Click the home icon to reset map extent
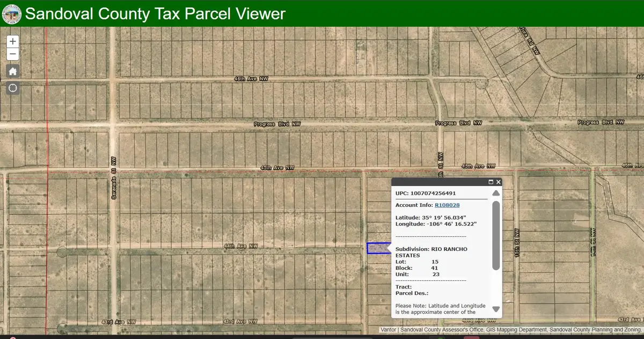Screen dimensions: 644x339 [12, 71]
